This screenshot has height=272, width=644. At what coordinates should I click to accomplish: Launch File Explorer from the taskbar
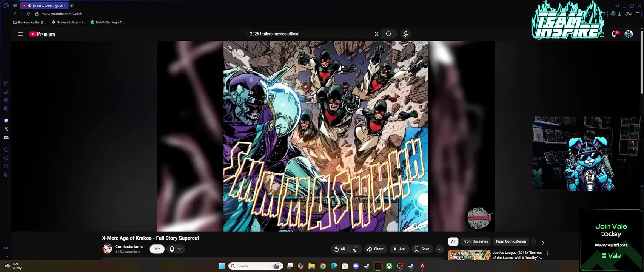click(x=311, y=266)
